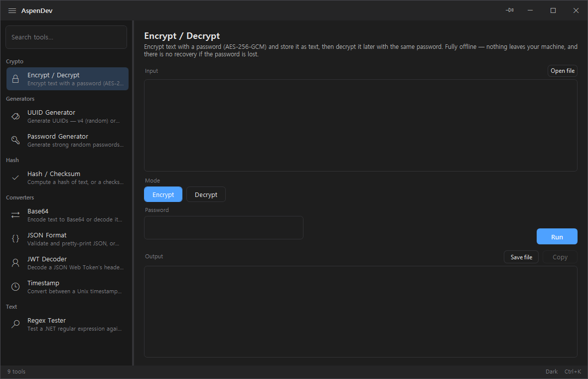Click the AspenDev title text
This screenshot has width=588, height=379.
37,10
